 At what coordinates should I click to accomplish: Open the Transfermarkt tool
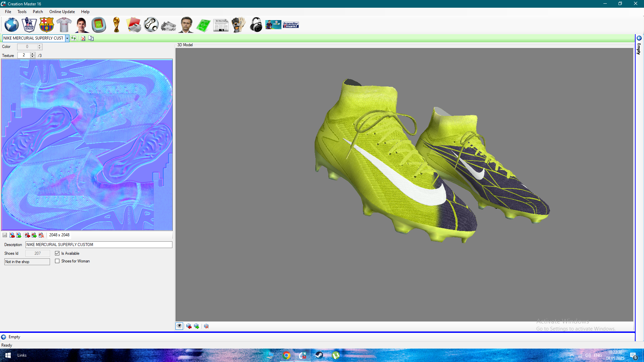(x=290, y=25)
